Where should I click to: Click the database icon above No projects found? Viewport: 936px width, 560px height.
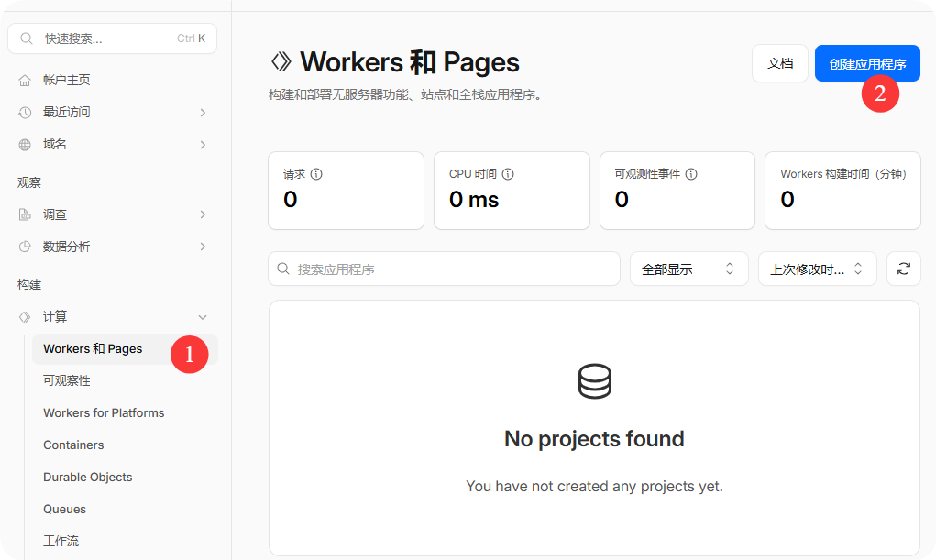[x=595, y=381]
